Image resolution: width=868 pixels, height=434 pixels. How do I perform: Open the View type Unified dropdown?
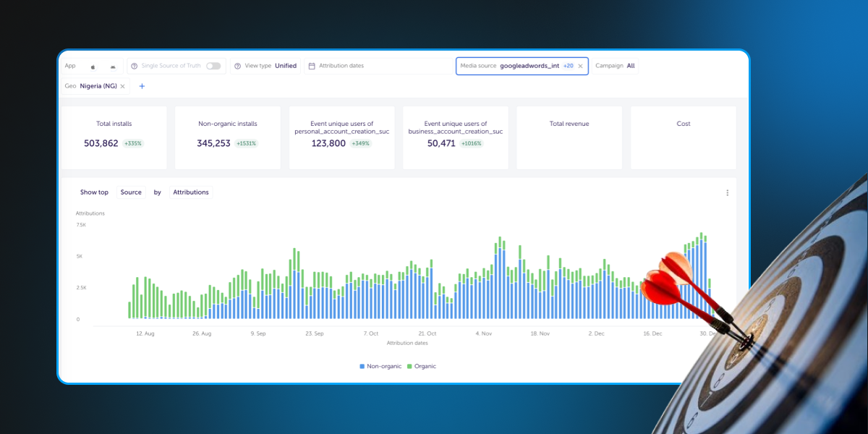pos(265,66)
